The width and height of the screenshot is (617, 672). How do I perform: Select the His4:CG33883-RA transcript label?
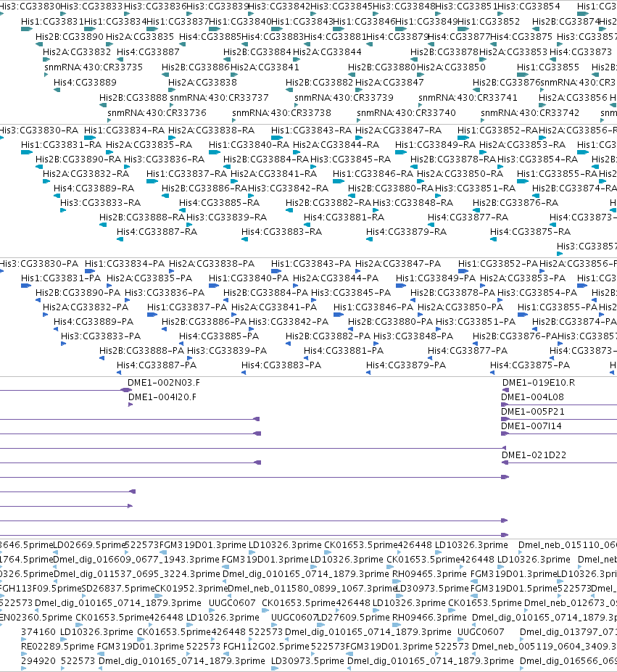pos(282,232)
